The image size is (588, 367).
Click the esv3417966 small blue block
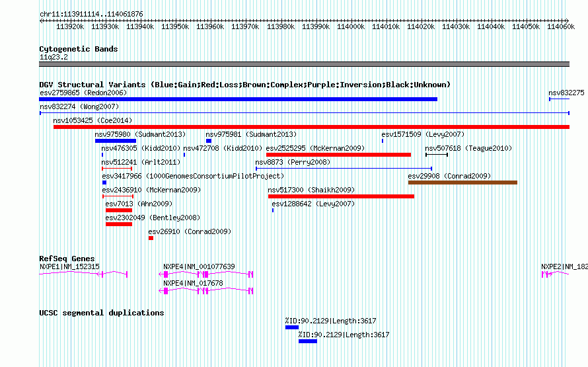click(x=104, y=183)
